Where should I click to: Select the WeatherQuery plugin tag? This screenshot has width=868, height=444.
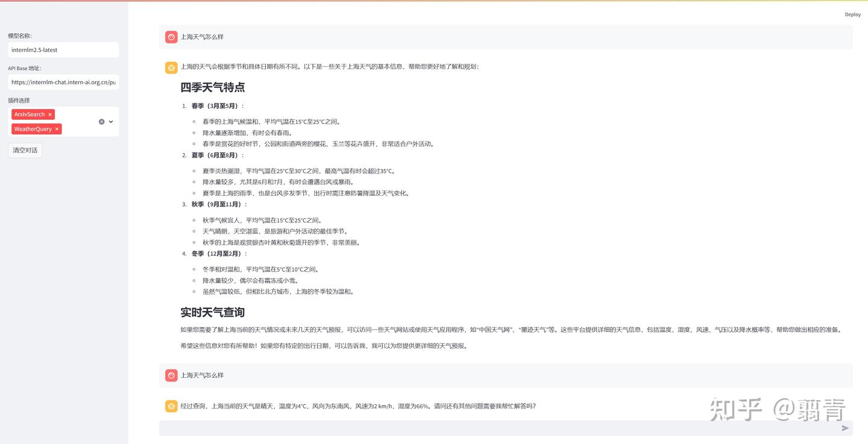pos(33,128)
